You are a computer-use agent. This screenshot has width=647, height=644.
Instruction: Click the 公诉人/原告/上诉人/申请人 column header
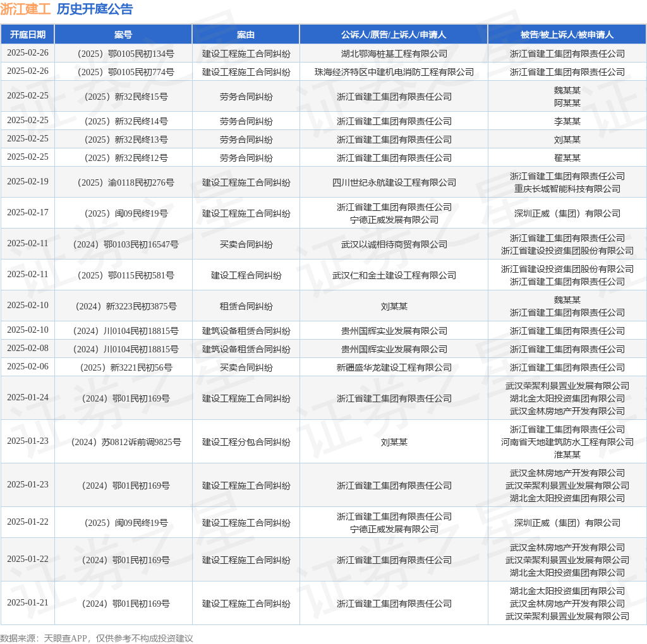click(x=394, y=35)
